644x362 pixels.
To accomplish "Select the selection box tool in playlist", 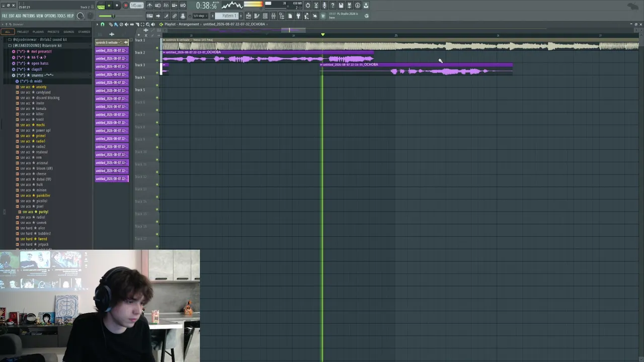I will pyautogui.click(x=142, y=24).
